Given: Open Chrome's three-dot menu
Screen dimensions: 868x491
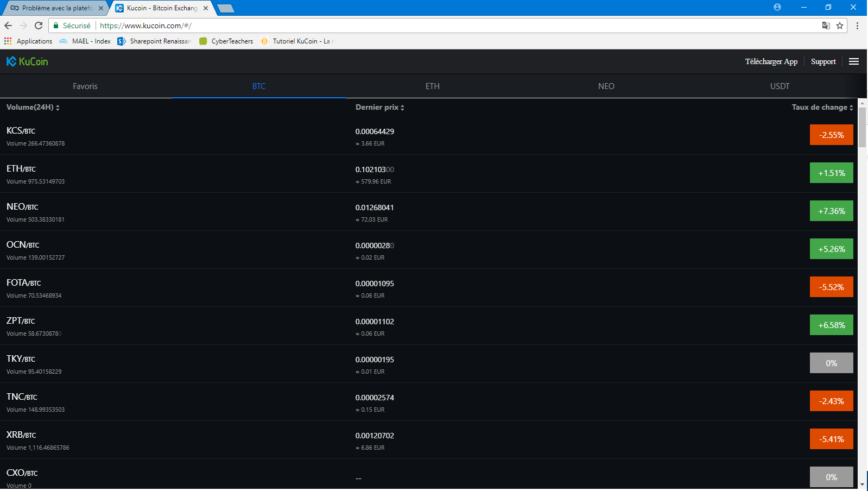Looking at the screenshot, I should pos(857,26).
